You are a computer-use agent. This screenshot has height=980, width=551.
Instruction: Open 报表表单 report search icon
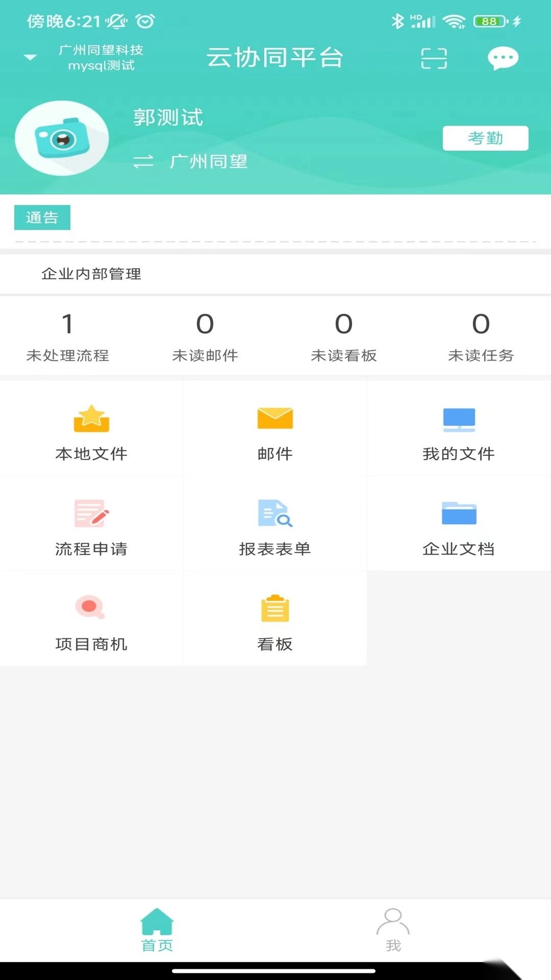[x=275, y=513]
